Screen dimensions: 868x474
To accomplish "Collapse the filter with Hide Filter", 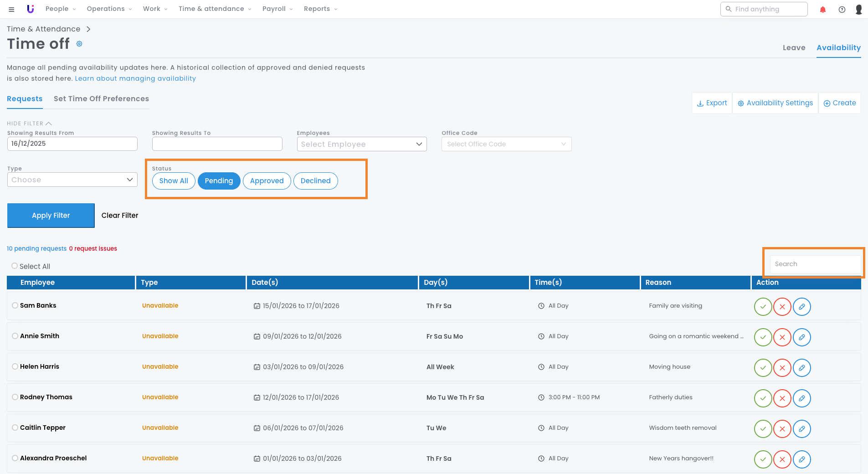I will 29,124.
